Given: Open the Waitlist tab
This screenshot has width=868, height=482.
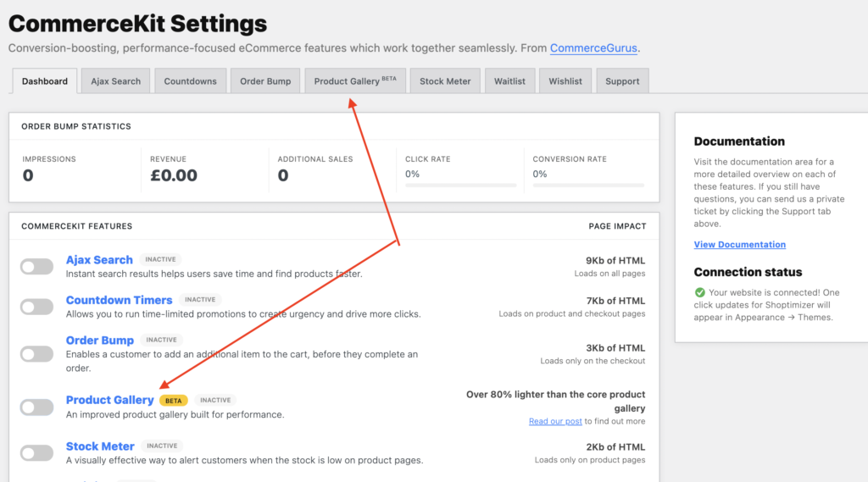Looking at the screenshot, I should tap(509, 80).
